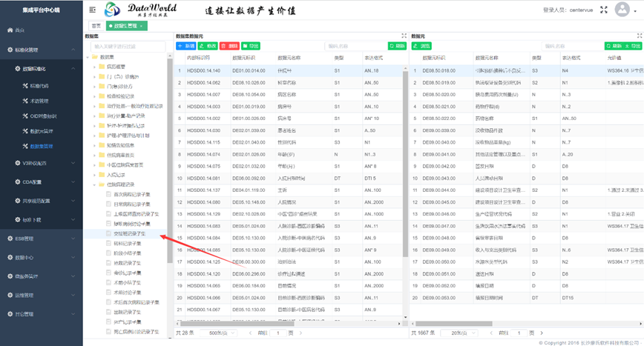The height and width of the screenshot is (346, 644).
Task: Go to next page in right table pager
Action: pyautogui.click(x=542, y=333)
